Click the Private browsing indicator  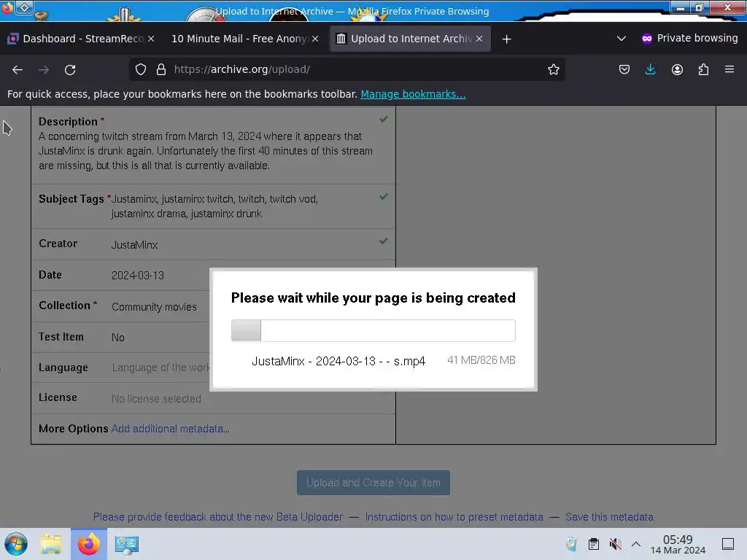690,39
